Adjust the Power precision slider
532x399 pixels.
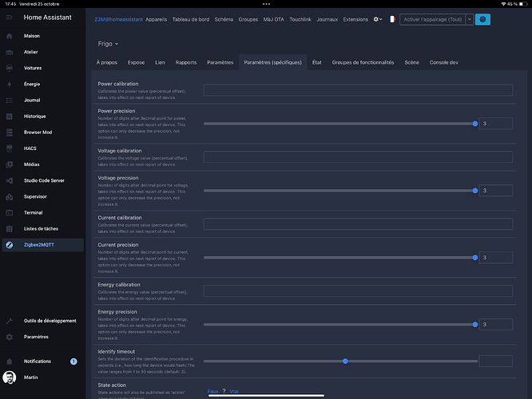click(x=340, y=124)
